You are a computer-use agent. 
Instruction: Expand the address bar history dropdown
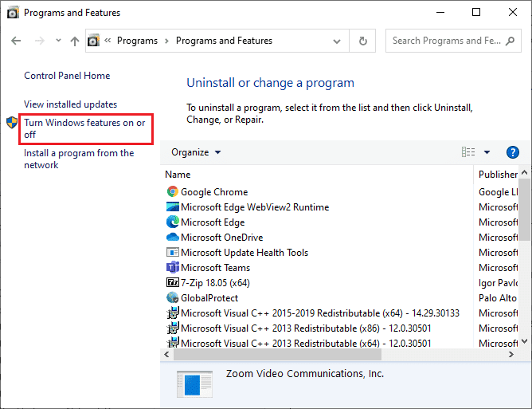(x=337, y=41)
